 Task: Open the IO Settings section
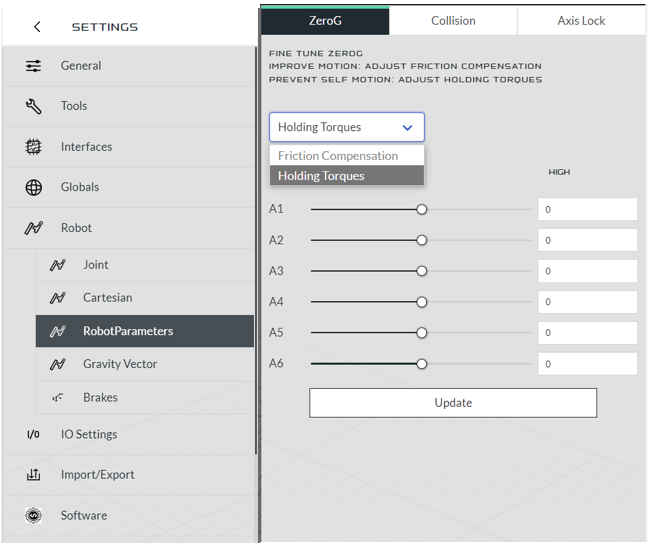[x=88, y=435]
